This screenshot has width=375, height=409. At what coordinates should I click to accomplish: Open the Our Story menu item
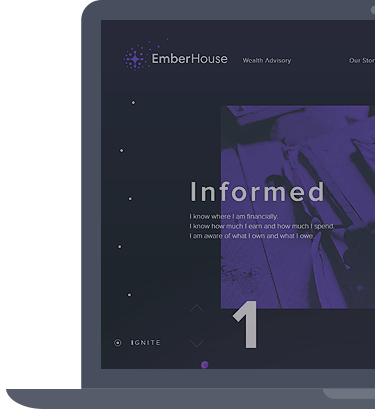coord(362,60)
